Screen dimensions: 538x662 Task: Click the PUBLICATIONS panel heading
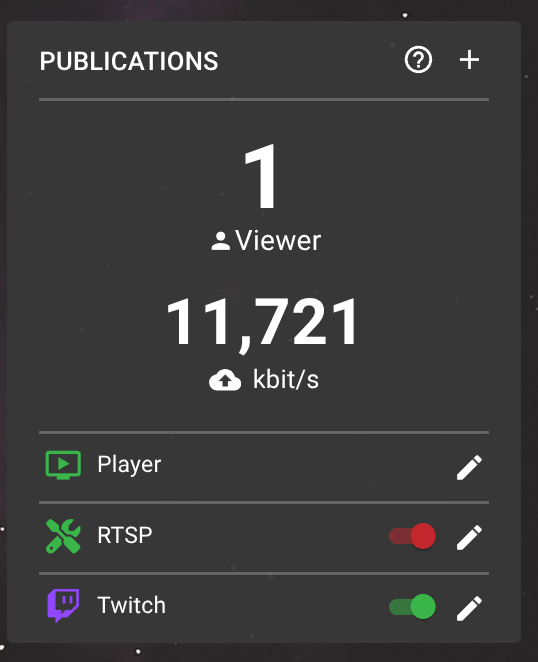coord(129,61)
